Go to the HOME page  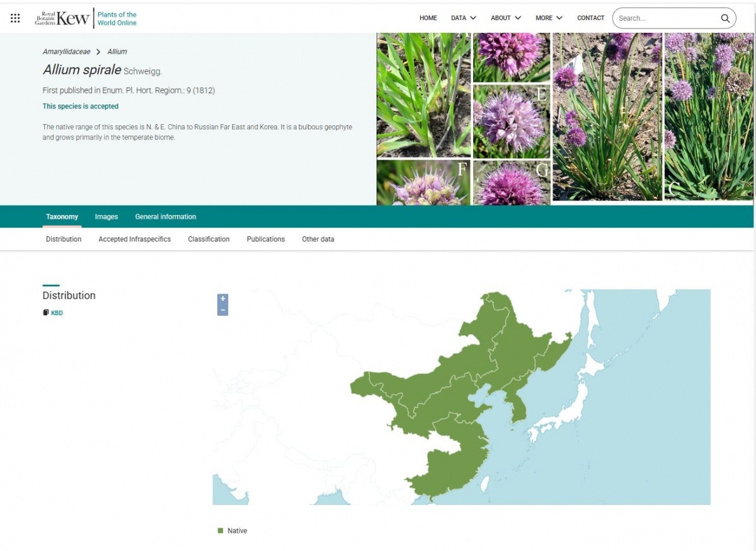[x=428, y=18]
